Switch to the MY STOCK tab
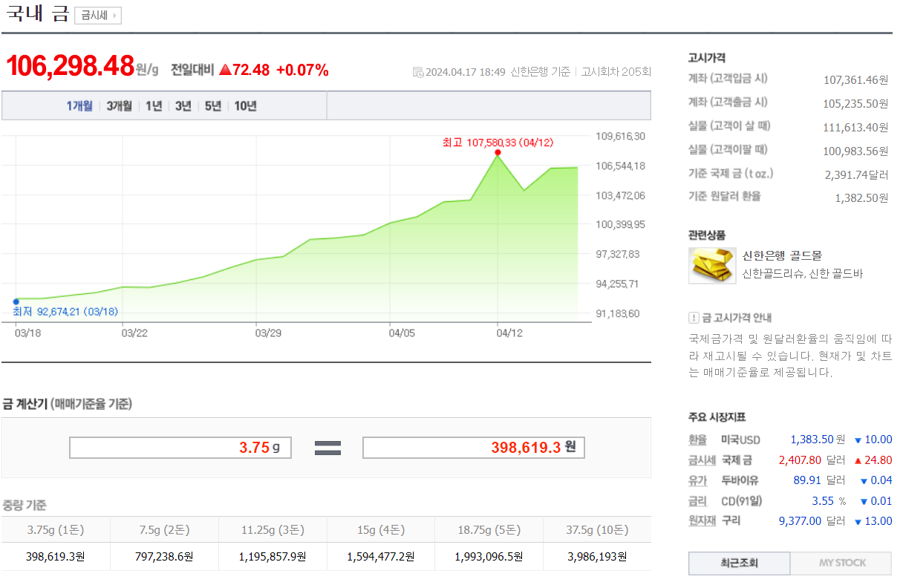 [x=841, y=563]
